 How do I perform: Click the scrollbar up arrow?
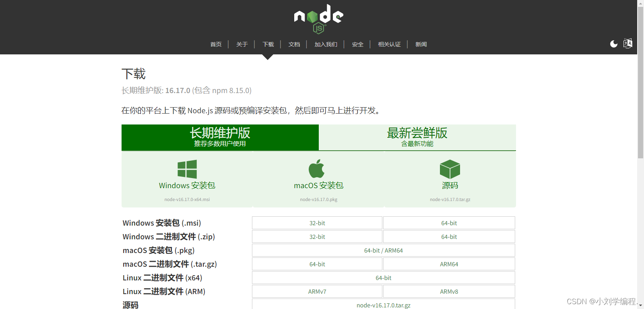[x=640, y=3]
